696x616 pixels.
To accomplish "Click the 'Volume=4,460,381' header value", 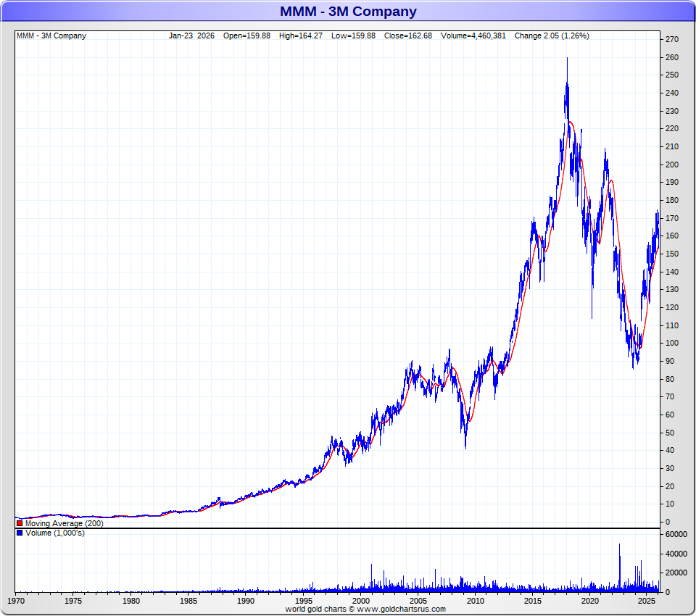I will click(473, 36).
